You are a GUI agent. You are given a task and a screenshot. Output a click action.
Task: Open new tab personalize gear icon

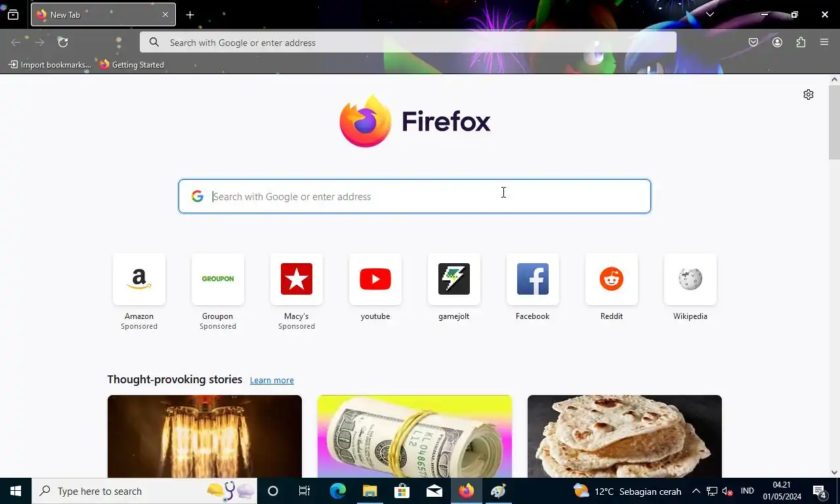[x=808, y=94]
